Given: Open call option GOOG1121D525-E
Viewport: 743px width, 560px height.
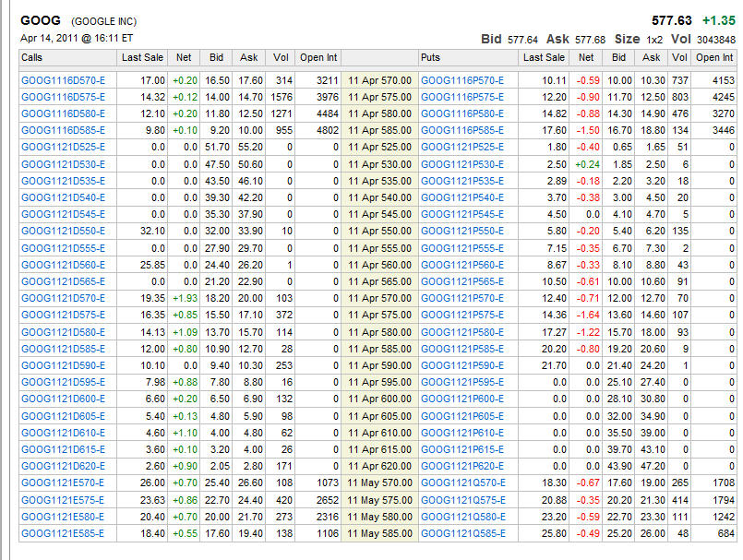Looking at the screenshot, I should [63, 147].
